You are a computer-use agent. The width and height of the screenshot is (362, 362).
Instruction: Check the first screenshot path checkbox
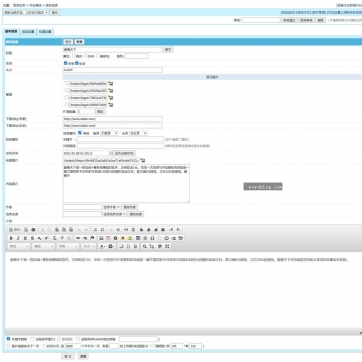tap(67, 83)
